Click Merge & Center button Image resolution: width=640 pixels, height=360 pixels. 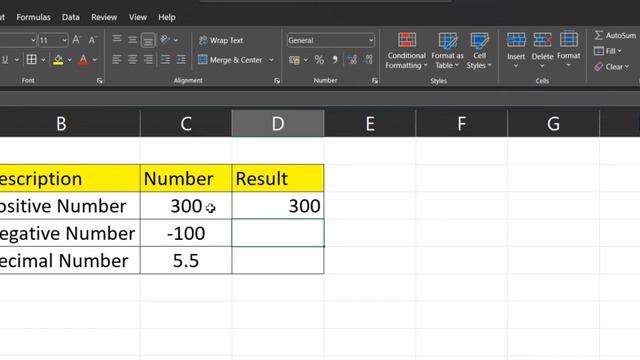[230, 60]
